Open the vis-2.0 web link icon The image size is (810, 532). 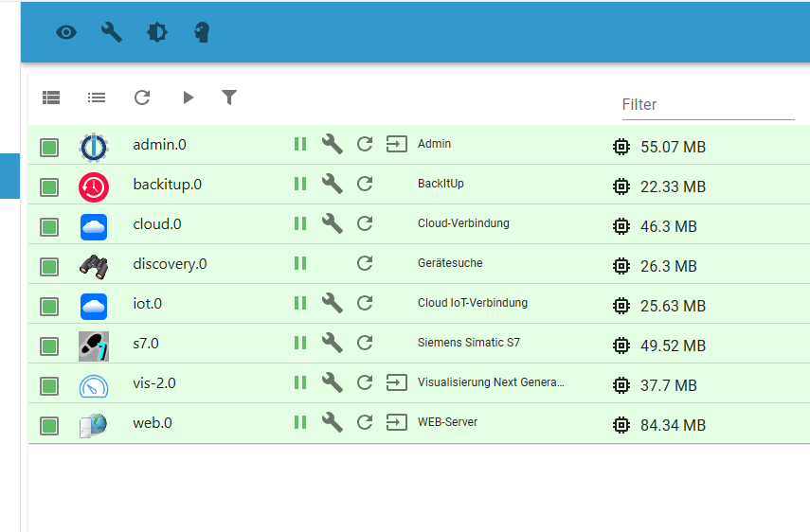pyautogui.click(x=397, y=382)
